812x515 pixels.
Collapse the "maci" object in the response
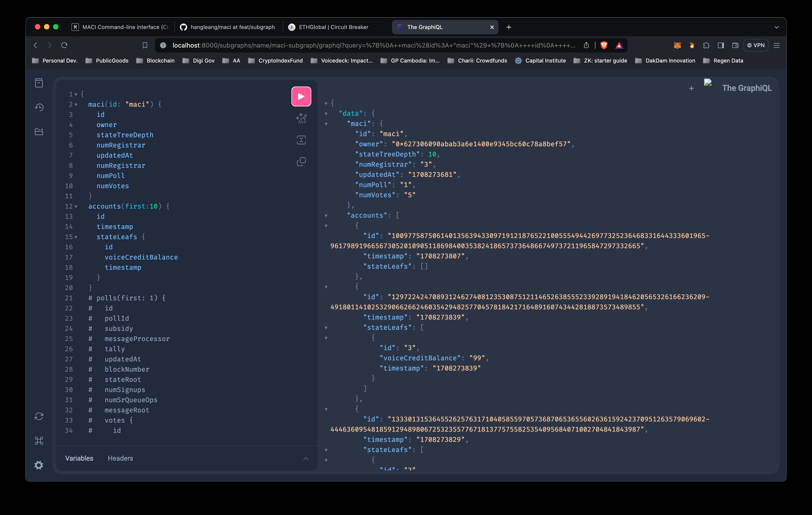pyautogui.click(x=326, y=124)
